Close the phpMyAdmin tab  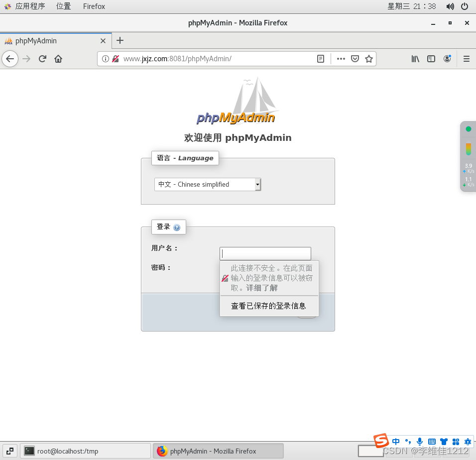[x=103, y=41]
